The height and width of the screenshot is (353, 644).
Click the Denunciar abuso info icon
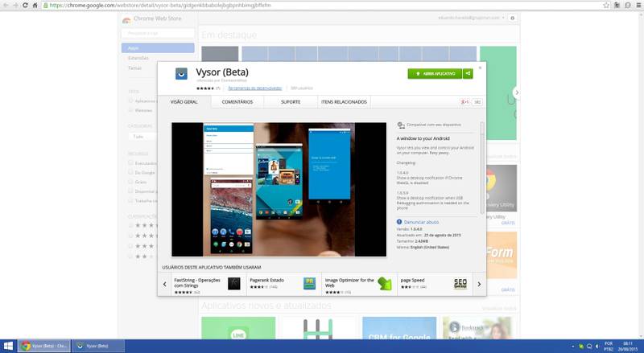click(399, 222)
